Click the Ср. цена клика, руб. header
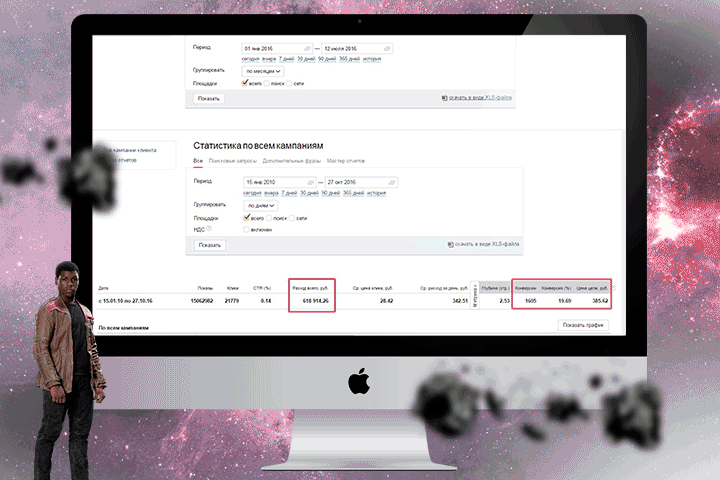This screenshot has width=720, height=480. 372,288
